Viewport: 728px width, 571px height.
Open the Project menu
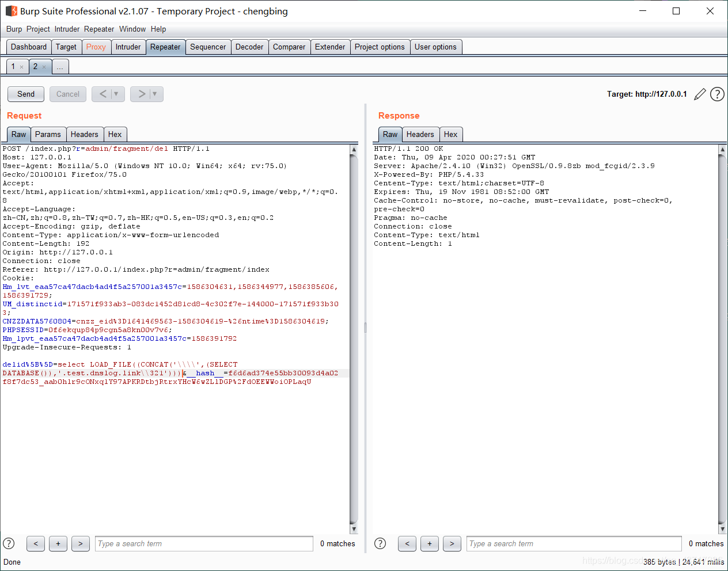[x=38, y=29]
